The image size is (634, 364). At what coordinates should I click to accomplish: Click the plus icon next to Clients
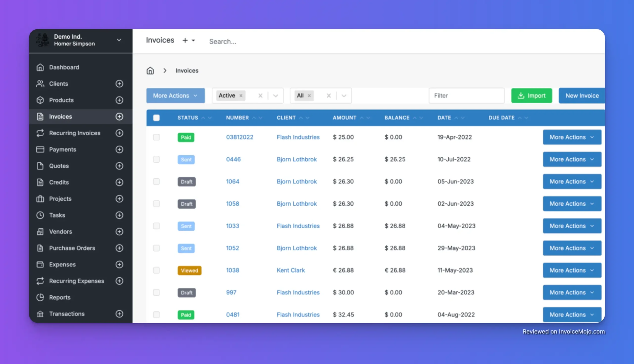(119, 83)
